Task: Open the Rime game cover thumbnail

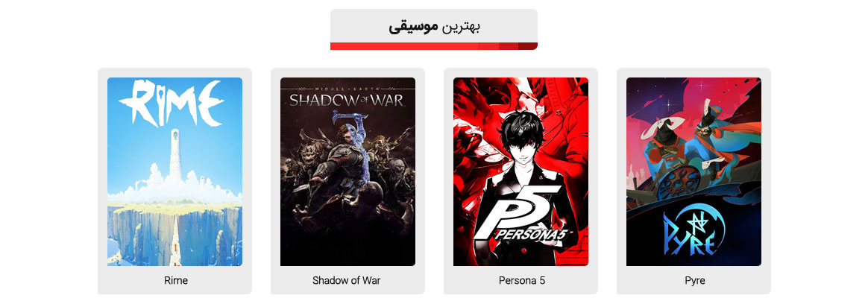Action: [174, 171]
